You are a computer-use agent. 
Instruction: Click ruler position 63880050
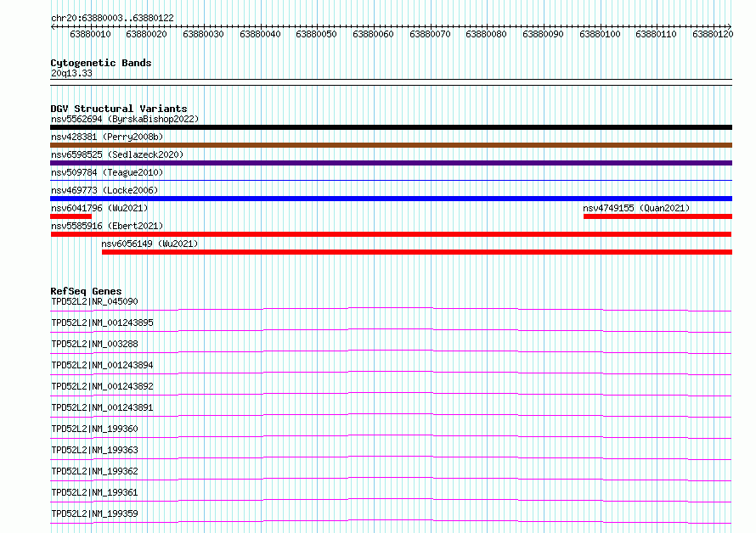click(x=316, y=34)
